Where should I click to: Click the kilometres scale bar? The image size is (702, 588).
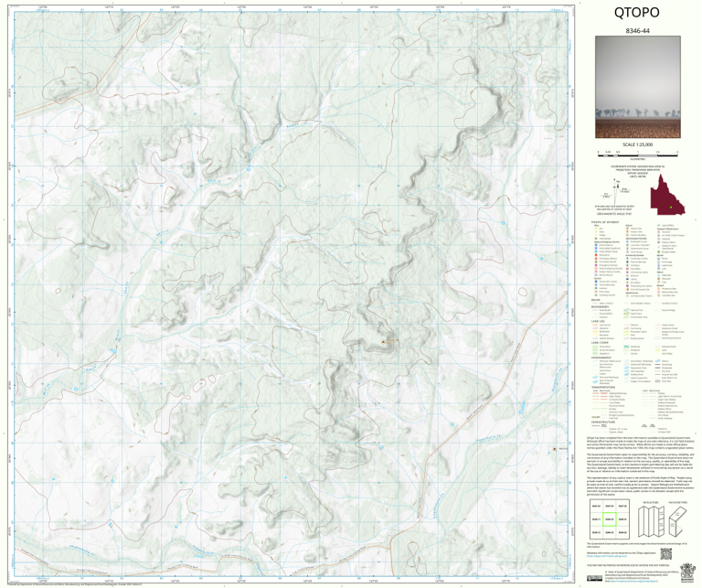click(x=637, y=154)
